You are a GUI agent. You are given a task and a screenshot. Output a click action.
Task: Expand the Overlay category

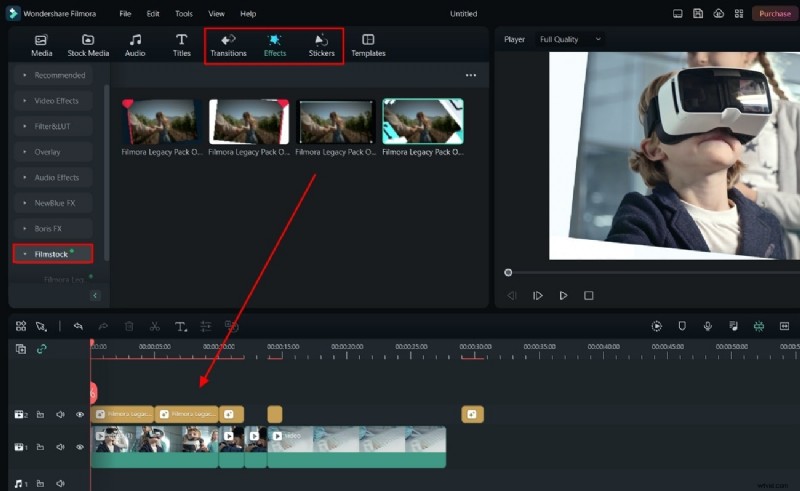pos(54,152)
